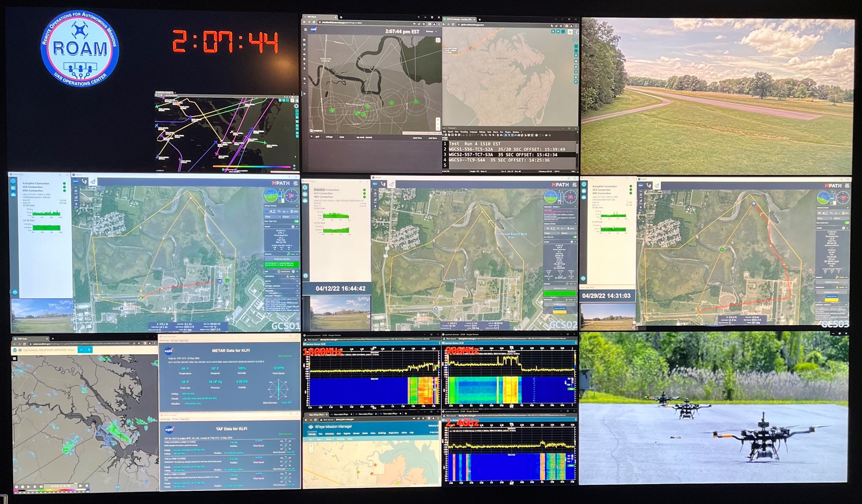
Task: Collapse the Vehicle Status panel in GCS01
Action: 297,207
